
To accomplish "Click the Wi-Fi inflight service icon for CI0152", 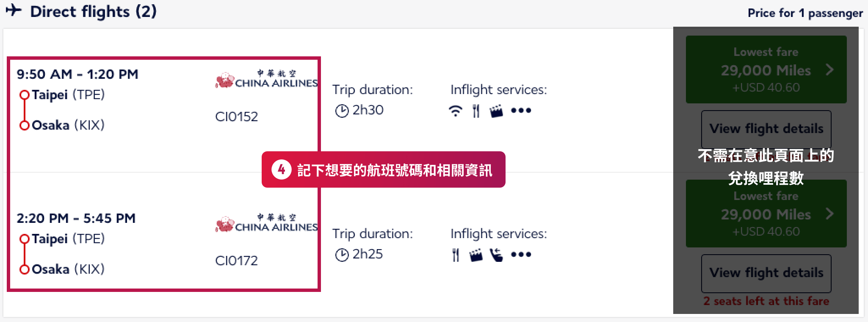I will [455, 110].
